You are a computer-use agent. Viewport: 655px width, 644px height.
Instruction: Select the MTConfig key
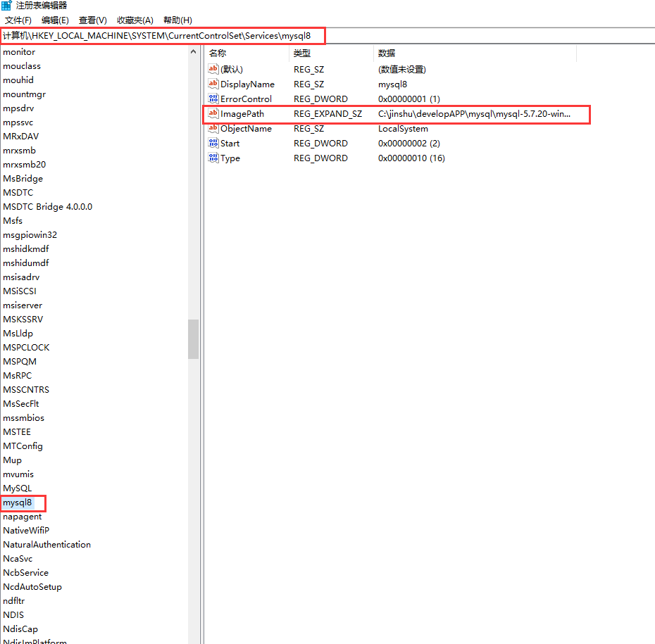click(23, 446)
